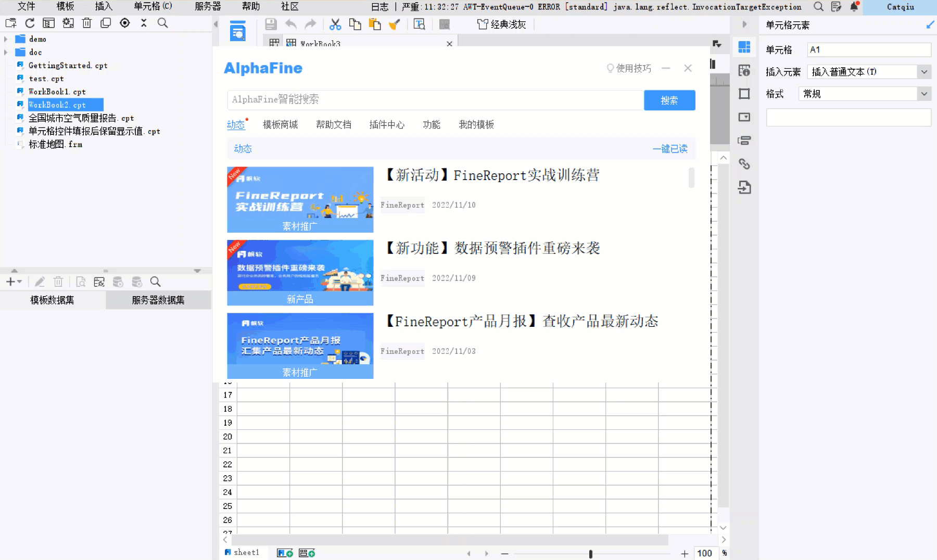Click the cut scissors icon
937x560 pixels.
coord(335,24)
